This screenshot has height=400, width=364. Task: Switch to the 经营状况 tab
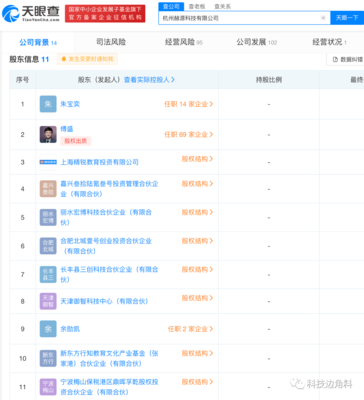click(x=329, y=42)
